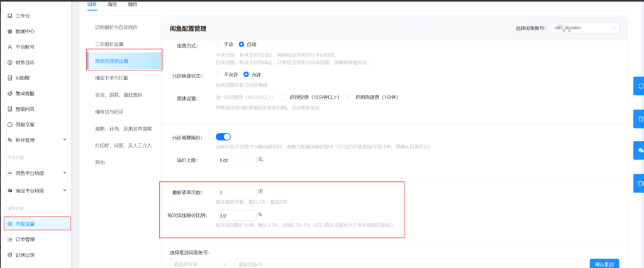644x268 pixels.
Task: Open 工作台 in the sidebar
Action: tap(19, 16)
